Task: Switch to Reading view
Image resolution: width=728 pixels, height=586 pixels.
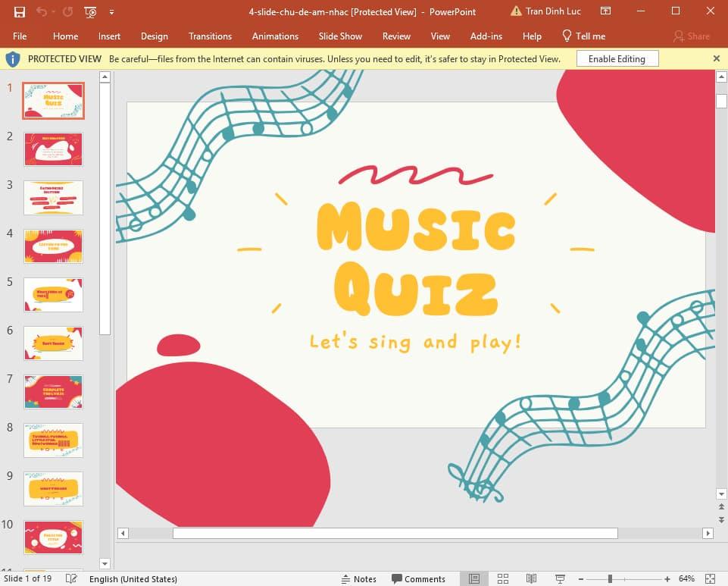Action: [531, 578]
